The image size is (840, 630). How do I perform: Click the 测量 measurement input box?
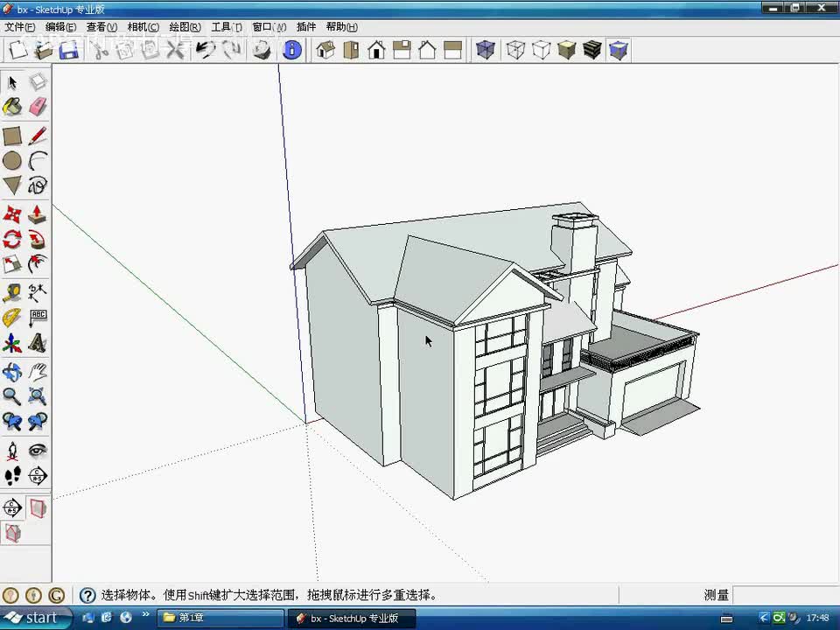pos(785,595)
